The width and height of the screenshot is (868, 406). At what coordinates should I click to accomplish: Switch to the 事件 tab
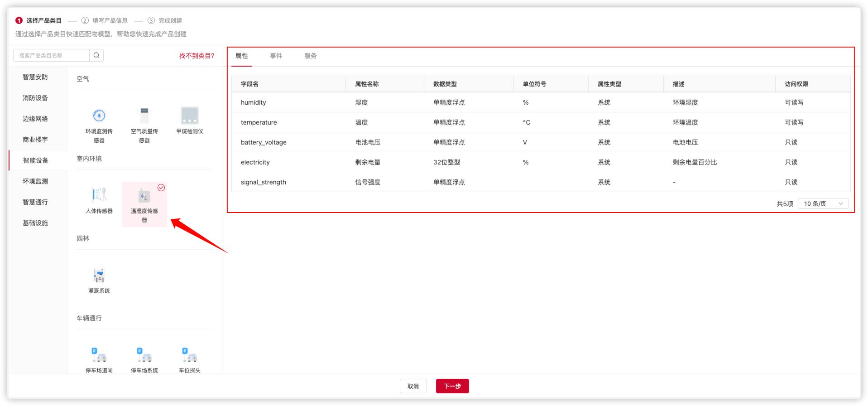pyautogui.click(x=276, y=56)
